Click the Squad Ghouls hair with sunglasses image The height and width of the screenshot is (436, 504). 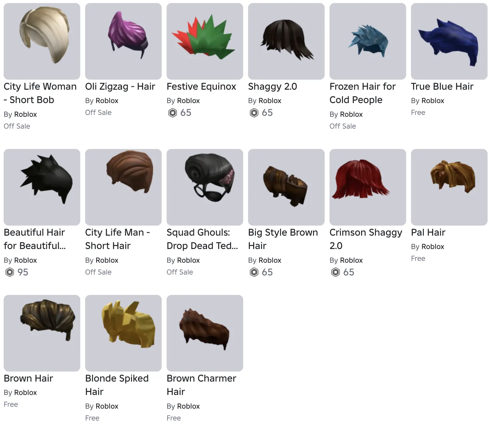[x=205, y=187]
